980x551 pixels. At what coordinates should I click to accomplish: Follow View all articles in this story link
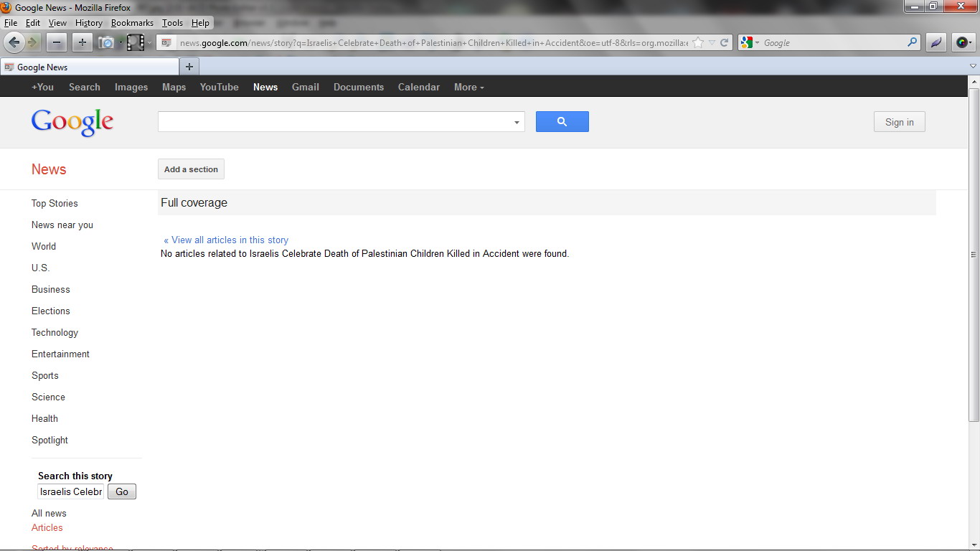click(226, 240)
